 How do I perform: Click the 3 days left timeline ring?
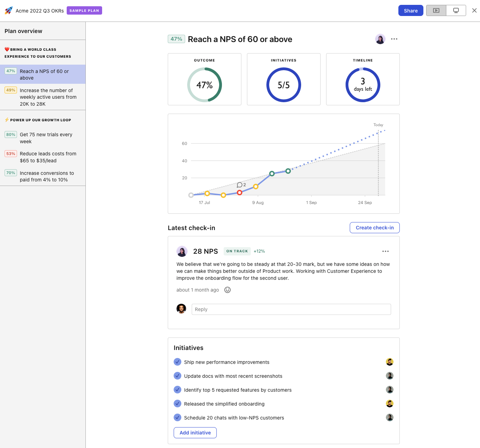363,85
